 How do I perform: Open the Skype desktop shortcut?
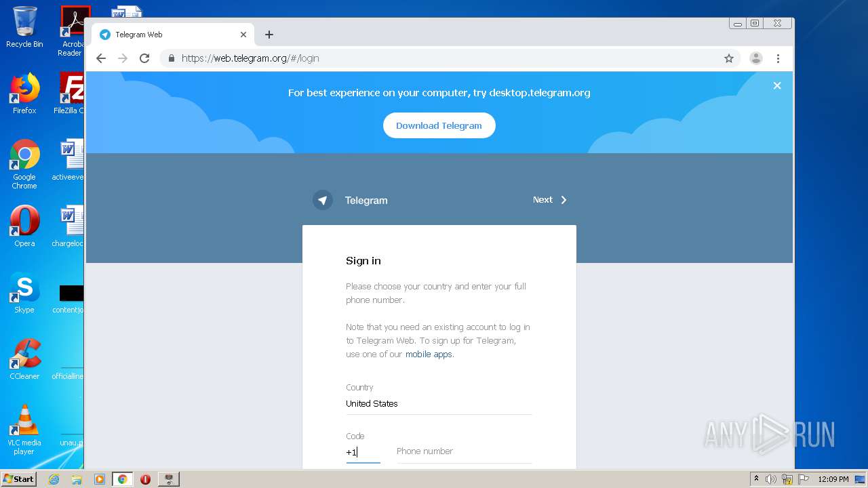pos(24,293)
